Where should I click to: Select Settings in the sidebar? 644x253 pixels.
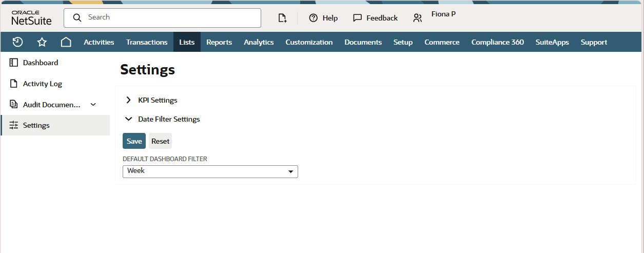click(55, 125)
